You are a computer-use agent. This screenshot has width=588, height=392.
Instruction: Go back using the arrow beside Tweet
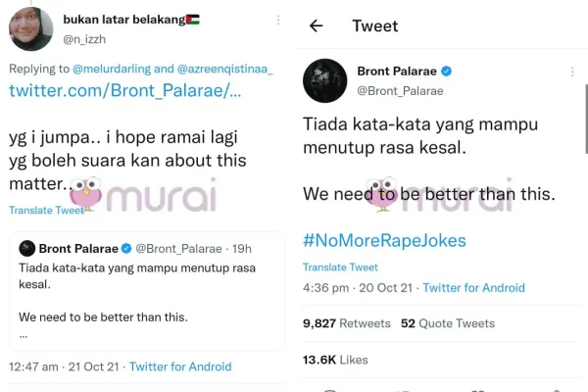point(316,26)
